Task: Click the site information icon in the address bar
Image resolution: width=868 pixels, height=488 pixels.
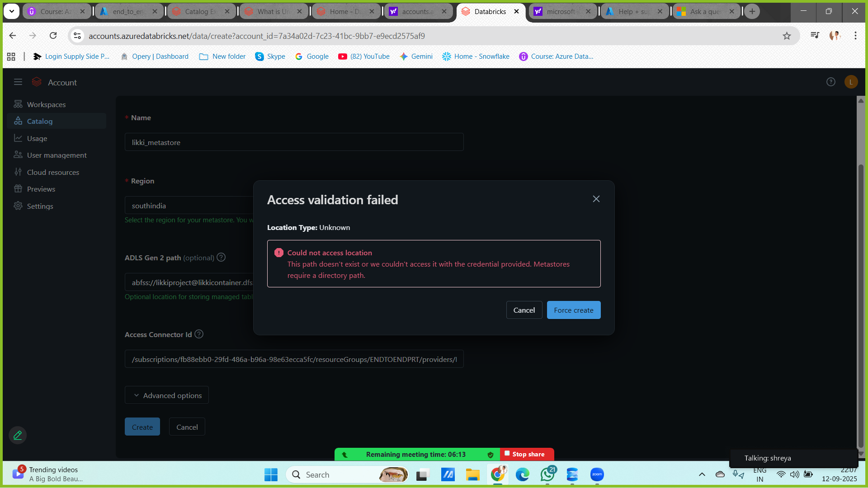Action: [77, 36]
